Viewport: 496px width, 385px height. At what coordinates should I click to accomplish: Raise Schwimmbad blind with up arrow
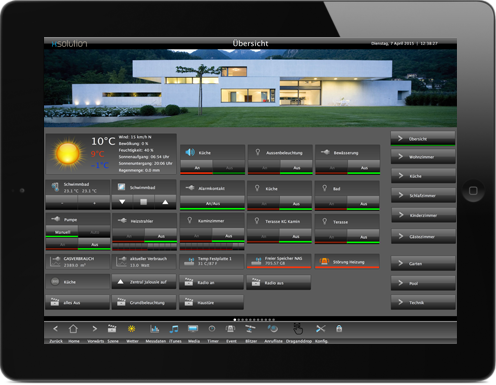tap(165, 202)
